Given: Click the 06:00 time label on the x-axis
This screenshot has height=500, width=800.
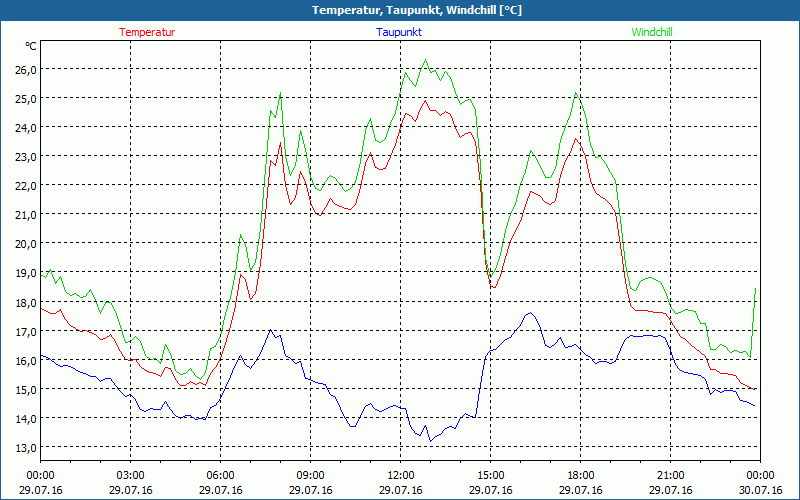Looking at the screenshot, I should pos(220,476).
